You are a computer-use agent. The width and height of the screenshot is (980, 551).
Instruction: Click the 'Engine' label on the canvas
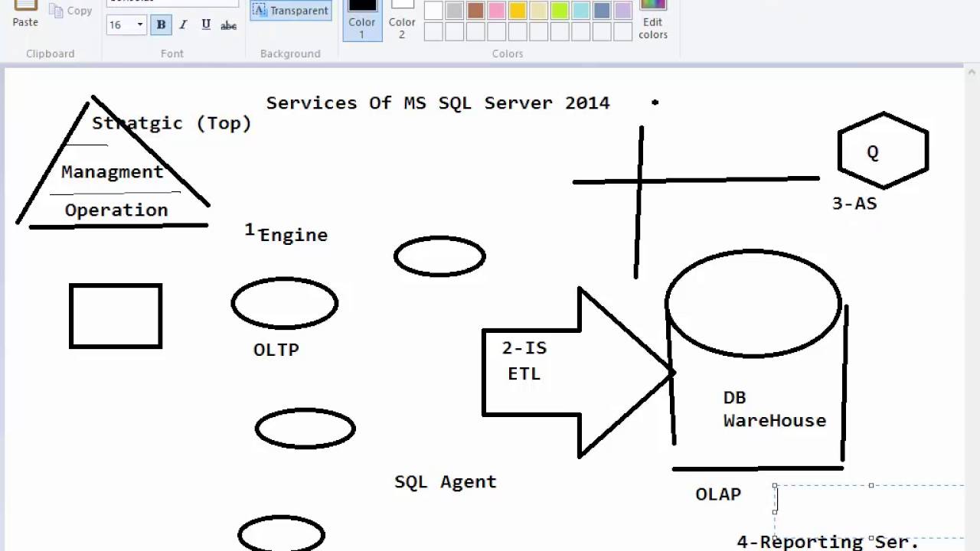pos(294,236)
